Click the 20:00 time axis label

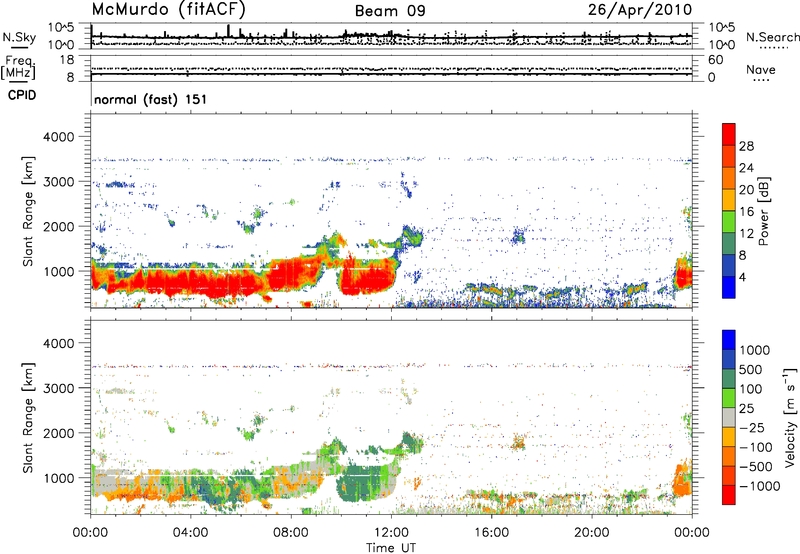click(x=591, y=533)
